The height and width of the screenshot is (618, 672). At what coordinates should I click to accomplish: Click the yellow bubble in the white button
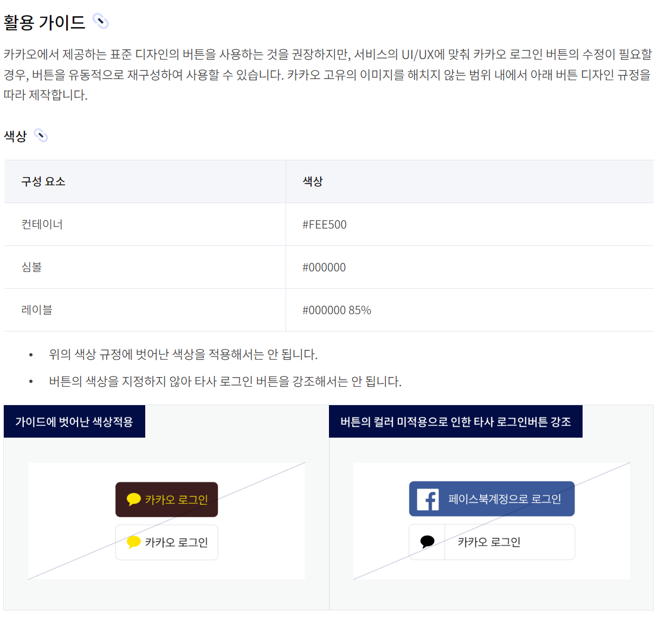133,542
